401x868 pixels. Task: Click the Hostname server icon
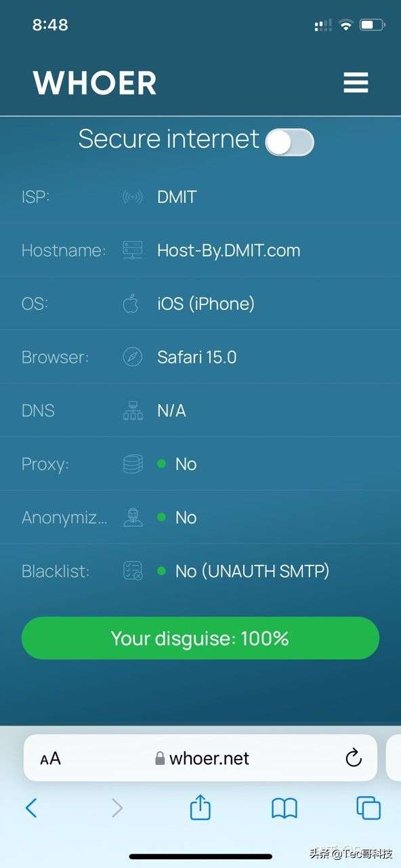tap(133, 250)
